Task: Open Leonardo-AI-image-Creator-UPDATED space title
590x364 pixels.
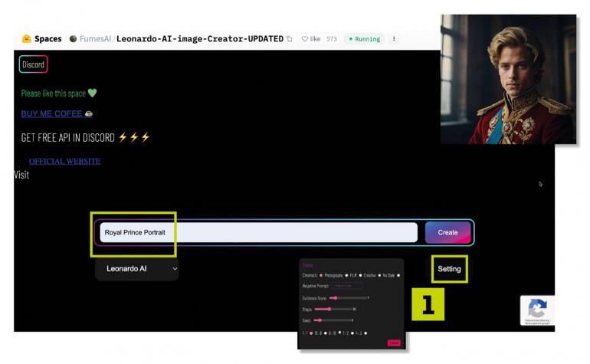Action: click(200, 39)
